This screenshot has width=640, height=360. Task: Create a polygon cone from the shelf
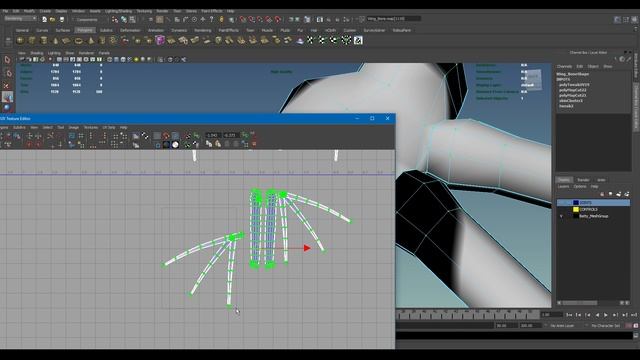click(x=55, y=40)
